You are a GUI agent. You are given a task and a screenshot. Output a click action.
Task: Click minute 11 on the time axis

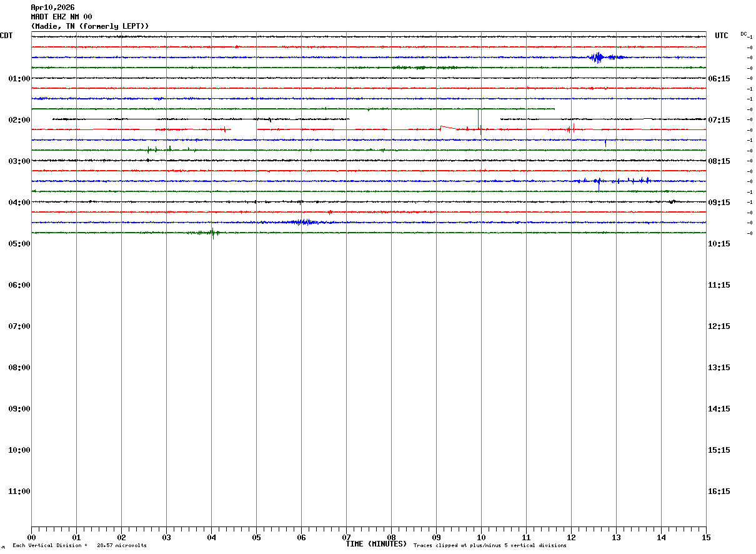(526, 537)
